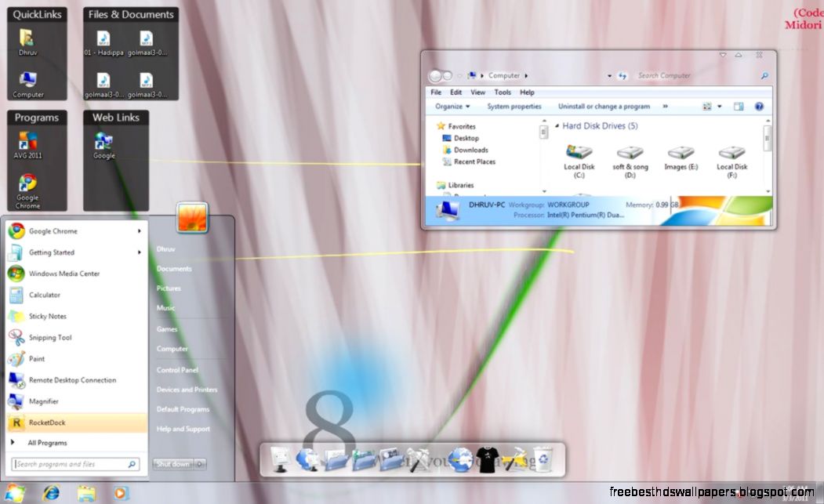This screenshot has width=824, height=504.
Task: Open the Shut down options arrow
Action: [x=198, y=463]
